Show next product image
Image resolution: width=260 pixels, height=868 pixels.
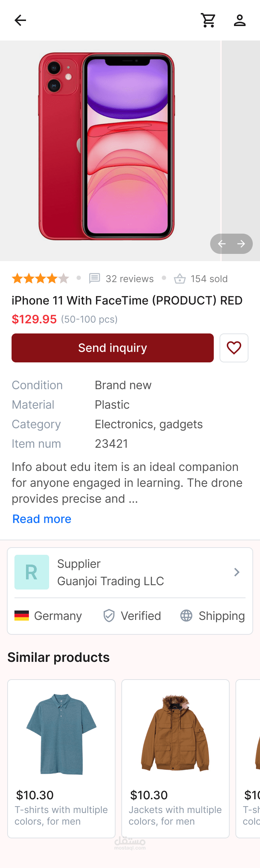[241, 244]
